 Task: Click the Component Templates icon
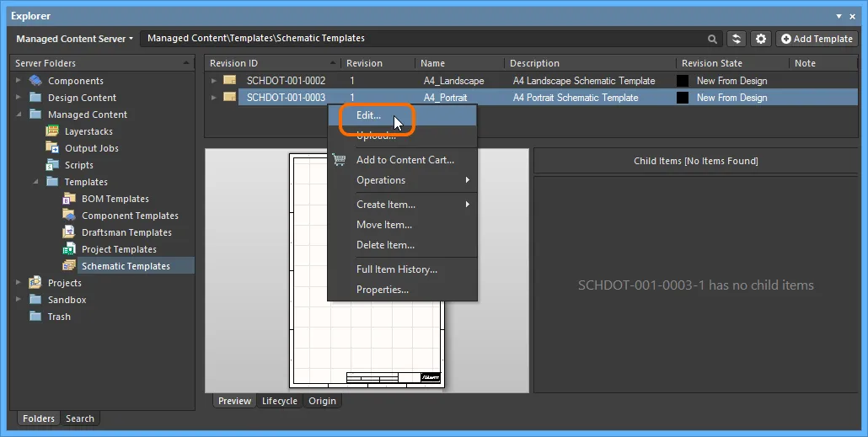[x=69, y=216]
